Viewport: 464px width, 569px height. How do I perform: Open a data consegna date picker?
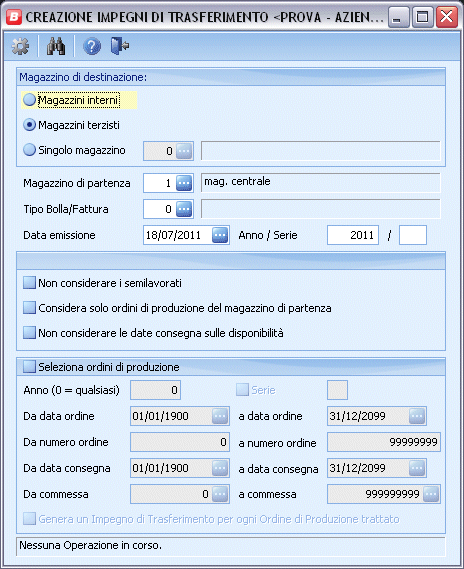click(417, 468)
